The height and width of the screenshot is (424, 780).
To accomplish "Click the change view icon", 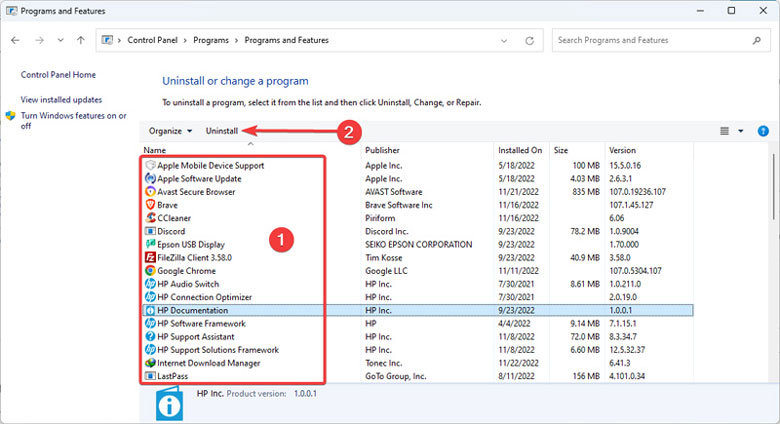I will click(x=725, y=131).
